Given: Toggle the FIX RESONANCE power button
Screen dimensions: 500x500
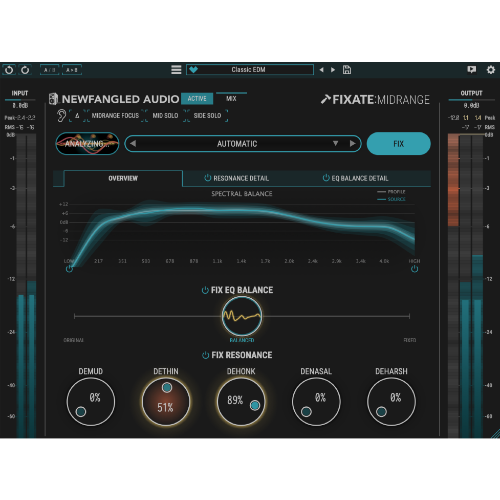Looking at the screenshot, I should (x=206, y=355).
